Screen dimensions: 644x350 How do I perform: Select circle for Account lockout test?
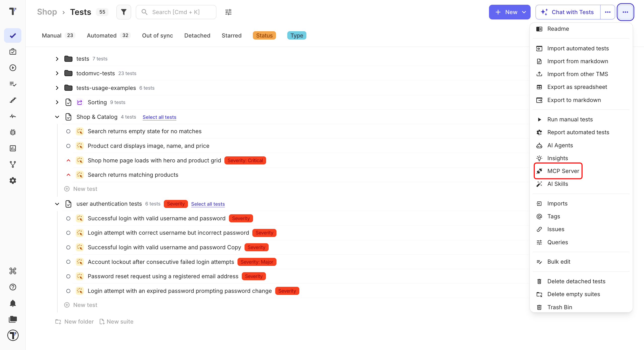coord(68,262)
